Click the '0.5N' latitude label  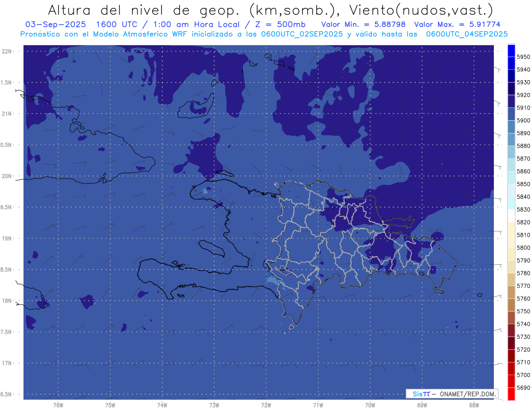click(x=7, y=145)
